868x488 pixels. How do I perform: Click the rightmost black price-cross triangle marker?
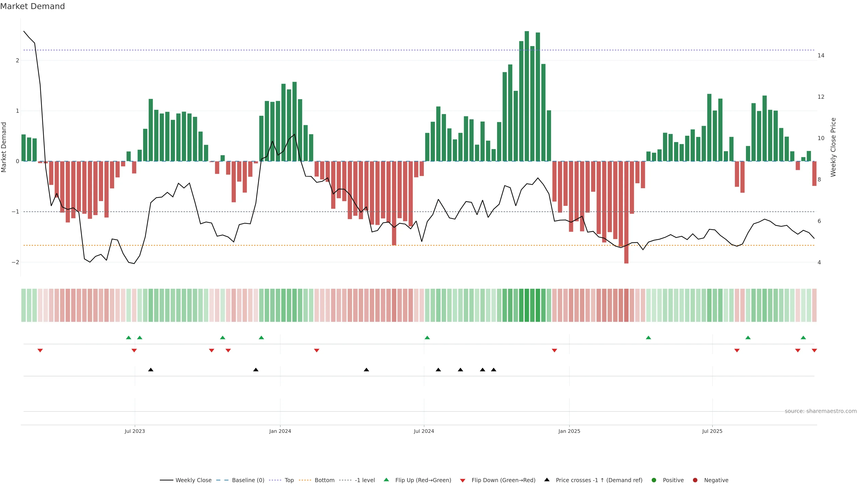(494, 370)
